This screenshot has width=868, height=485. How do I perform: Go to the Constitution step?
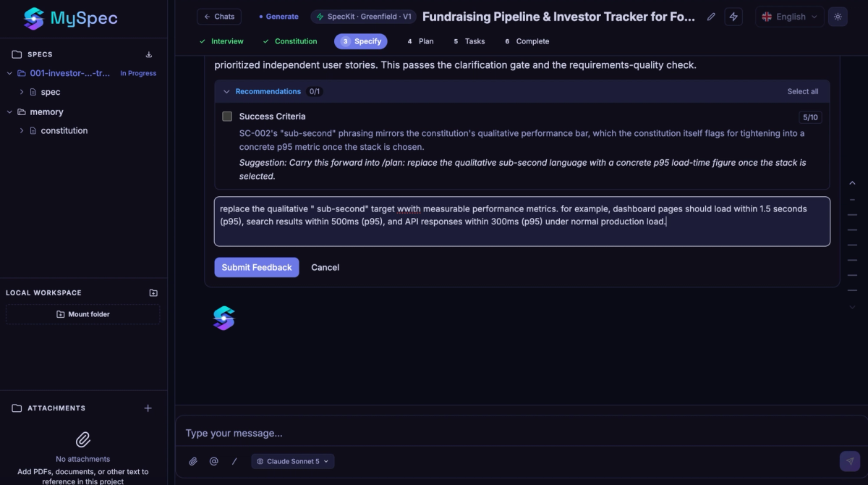(289, 41)
